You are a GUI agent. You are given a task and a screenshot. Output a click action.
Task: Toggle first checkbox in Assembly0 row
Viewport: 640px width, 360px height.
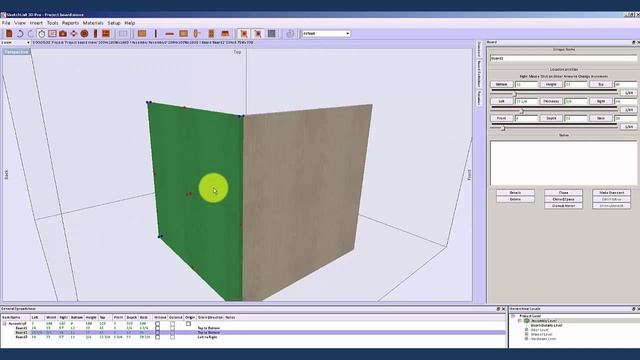coord(158,324)
